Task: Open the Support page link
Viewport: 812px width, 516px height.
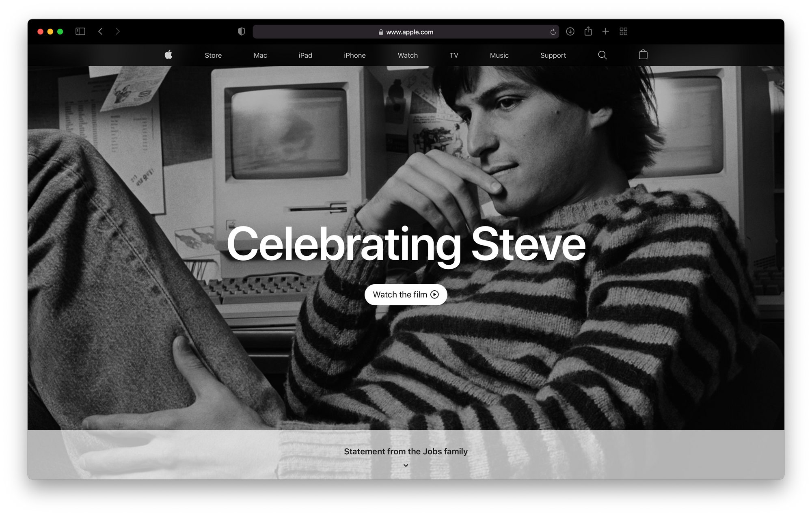Action: pos(553,55)
